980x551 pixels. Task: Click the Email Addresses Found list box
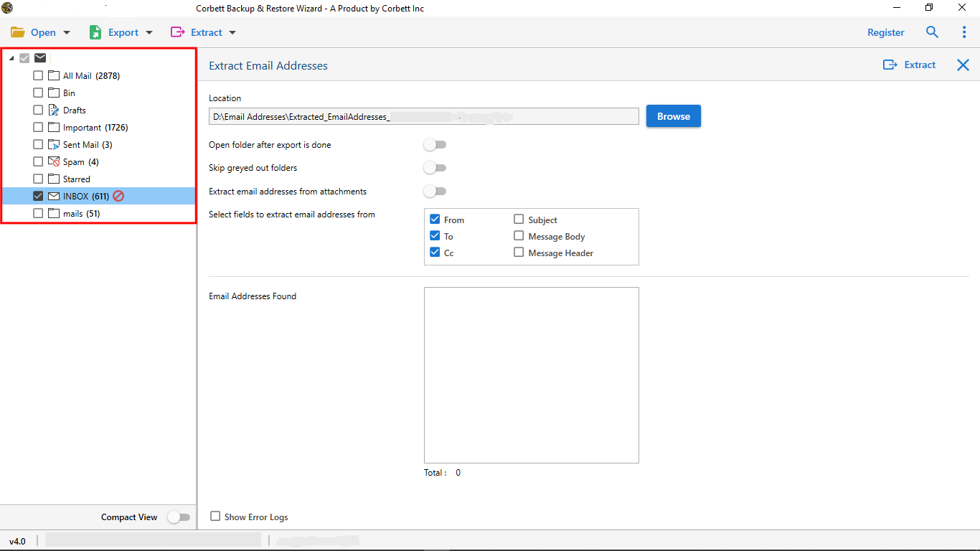coord(532,375)
